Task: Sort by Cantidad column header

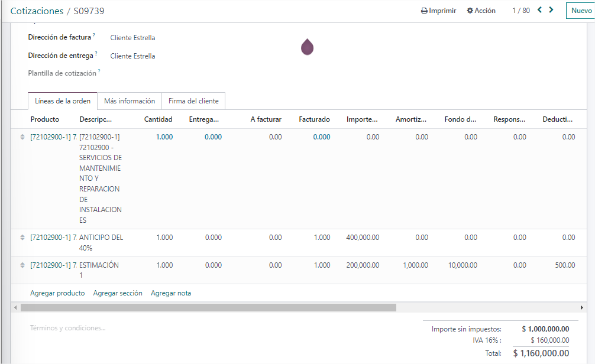Action: [159, 119]
